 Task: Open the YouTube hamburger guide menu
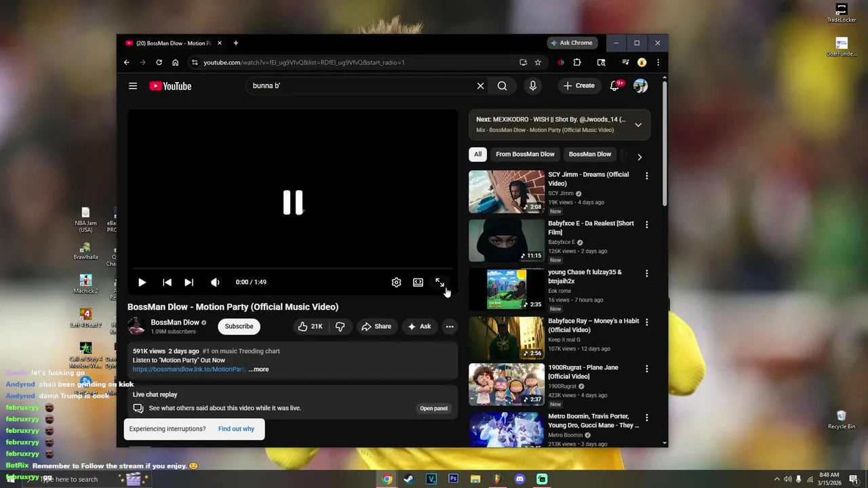click(133, 86)
